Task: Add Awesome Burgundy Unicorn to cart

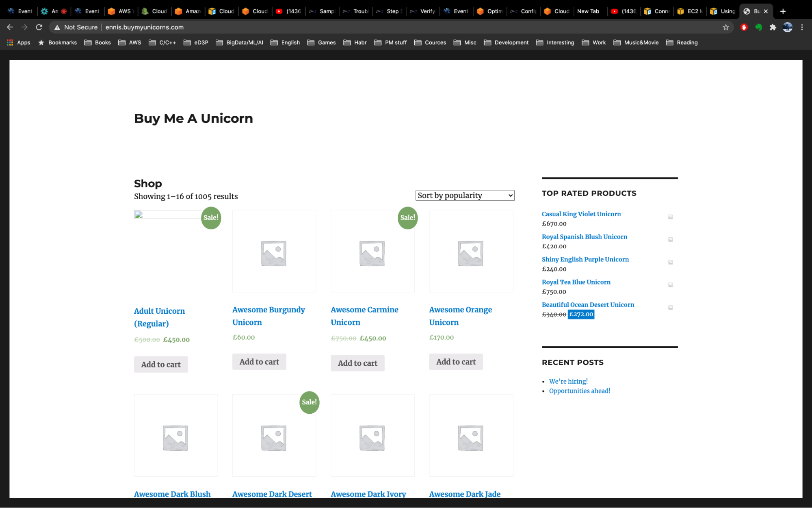Action: 259,362
